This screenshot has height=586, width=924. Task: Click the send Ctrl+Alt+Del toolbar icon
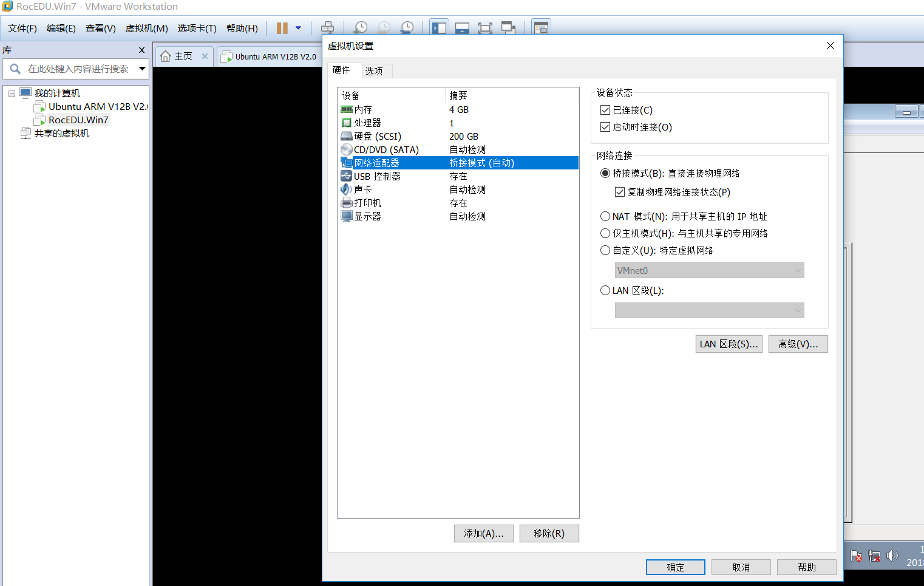click(327, 28)
